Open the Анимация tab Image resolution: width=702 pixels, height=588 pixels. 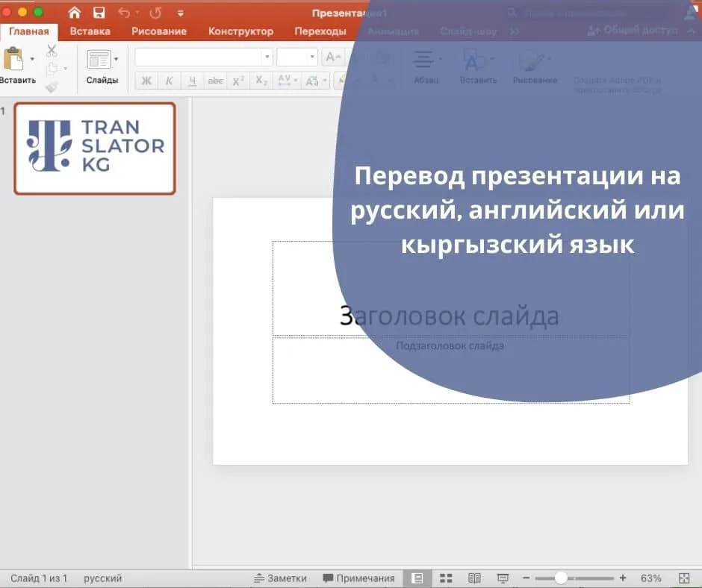(x=393, y=31)
